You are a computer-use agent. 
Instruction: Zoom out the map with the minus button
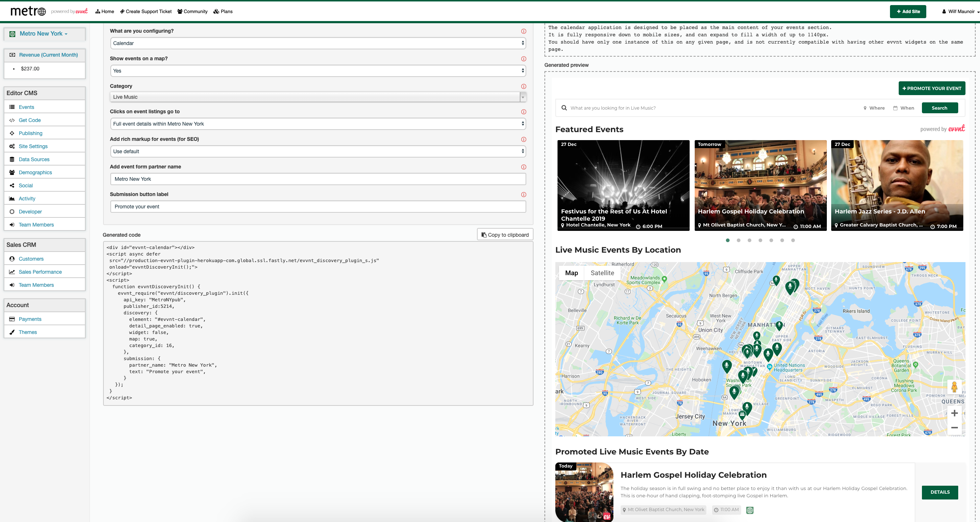(954, 428)
